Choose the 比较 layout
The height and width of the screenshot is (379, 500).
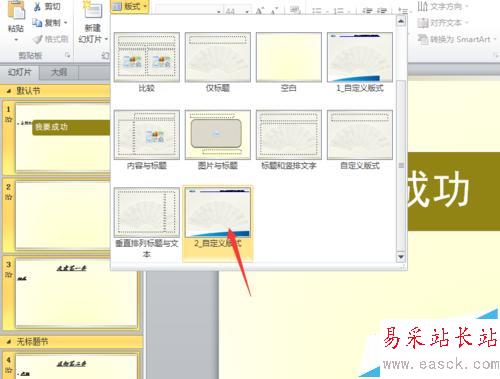click(147, 62)
